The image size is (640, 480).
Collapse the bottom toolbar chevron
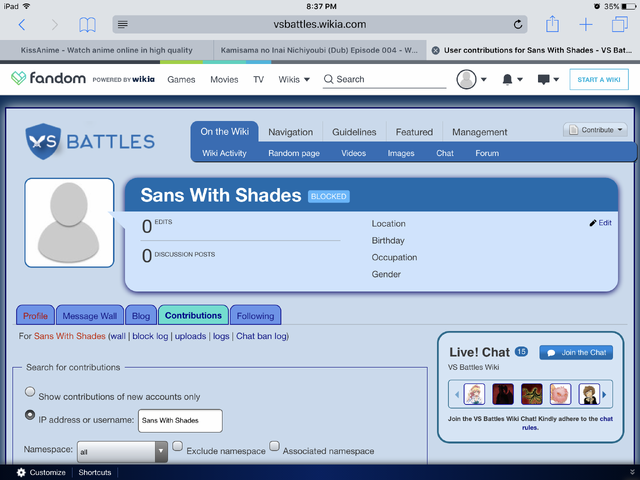pyautogui.click(x=632, y=472)
